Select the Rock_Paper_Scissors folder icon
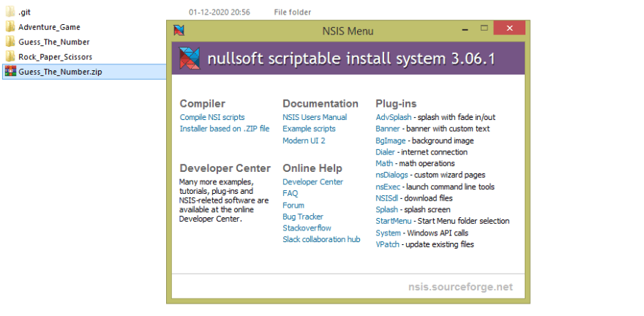Screen dimensions: 644x316 [10, 56]
